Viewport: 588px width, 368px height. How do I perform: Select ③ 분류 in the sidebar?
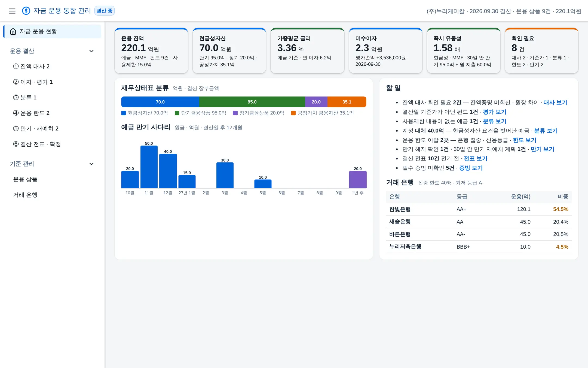(52, 98)
